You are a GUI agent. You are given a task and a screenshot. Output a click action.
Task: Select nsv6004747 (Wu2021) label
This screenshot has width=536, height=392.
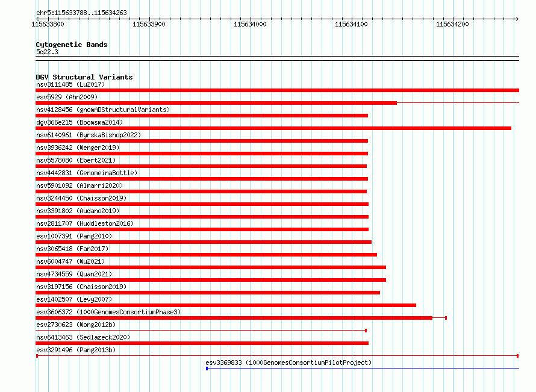click(x=70, y=261)
